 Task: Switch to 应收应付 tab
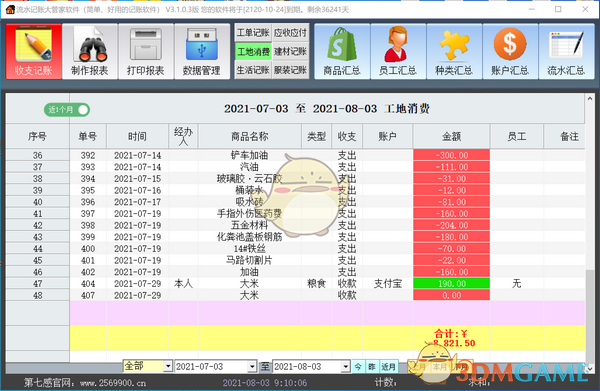coord(290,33)
